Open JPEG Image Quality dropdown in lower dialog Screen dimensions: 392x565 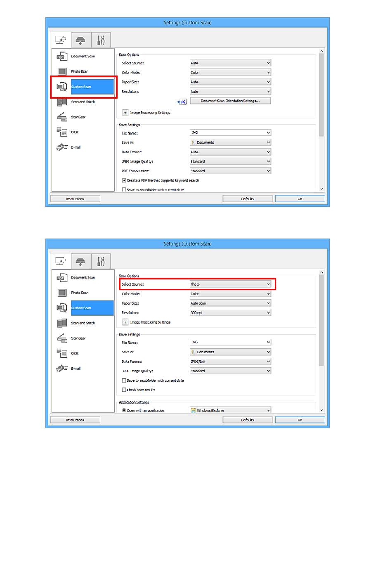[x=230, y=371]
